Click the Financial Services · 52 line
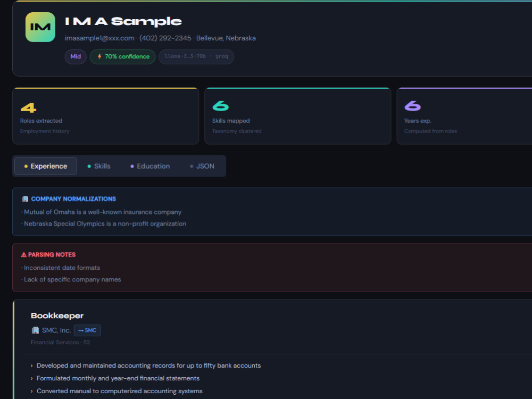Screen dimensions: 532x399 pos(61,342)
